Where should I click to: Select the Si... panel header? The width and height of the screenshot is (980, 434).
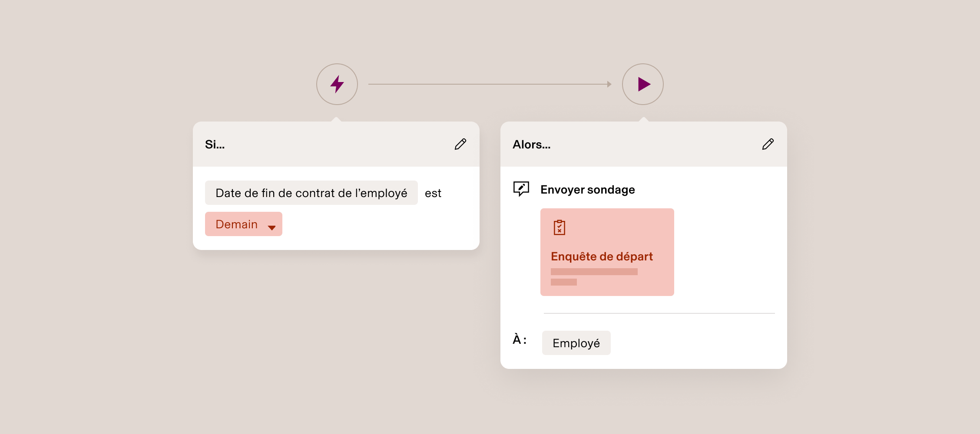[215, 145]
